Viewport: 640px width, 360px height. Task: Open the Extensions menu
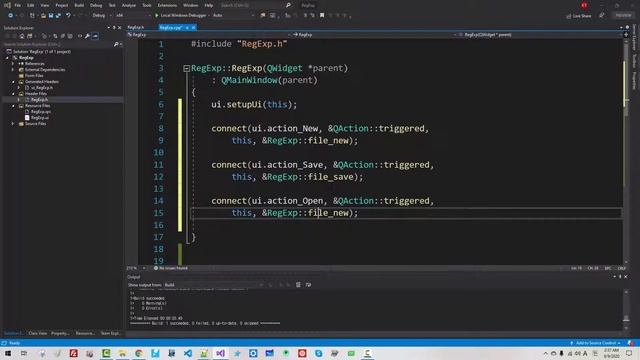point(167,5)
